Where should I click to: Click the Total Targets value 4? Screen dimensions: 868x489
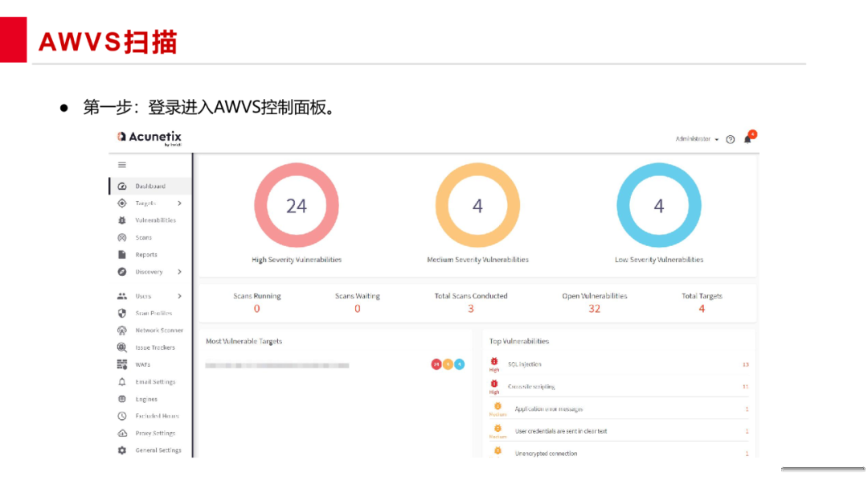tap(702, 309)
